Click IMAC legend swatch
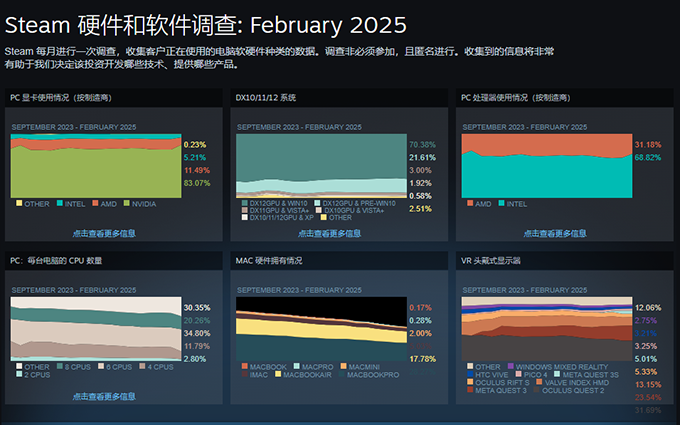 coord(245,374)
